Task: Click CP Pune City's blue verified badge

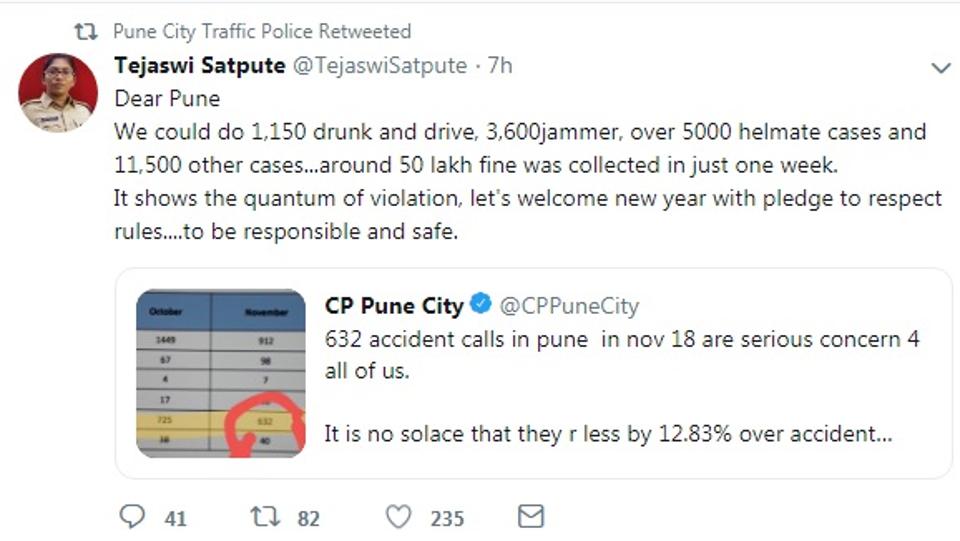Action: coord(481,304)
